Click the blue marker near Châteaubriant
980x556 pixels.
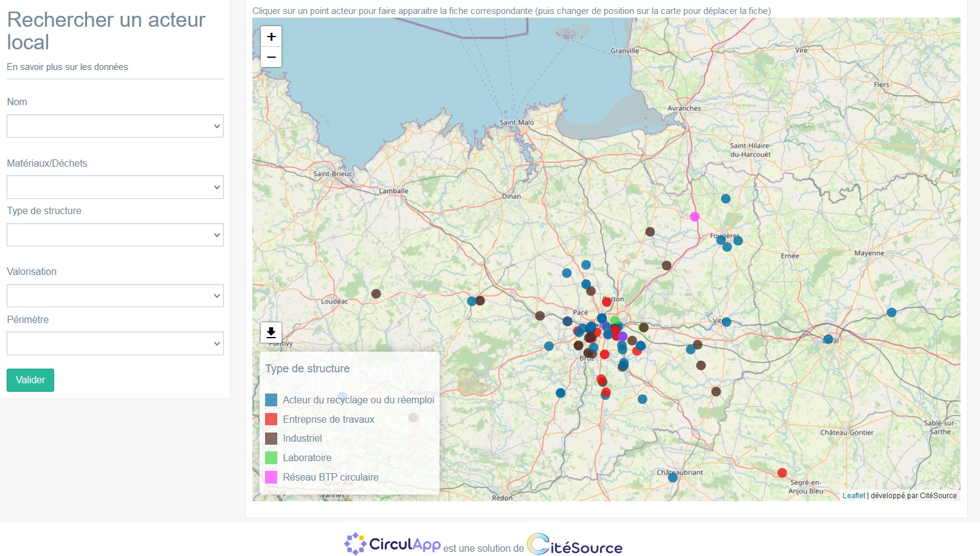point(672,478)
